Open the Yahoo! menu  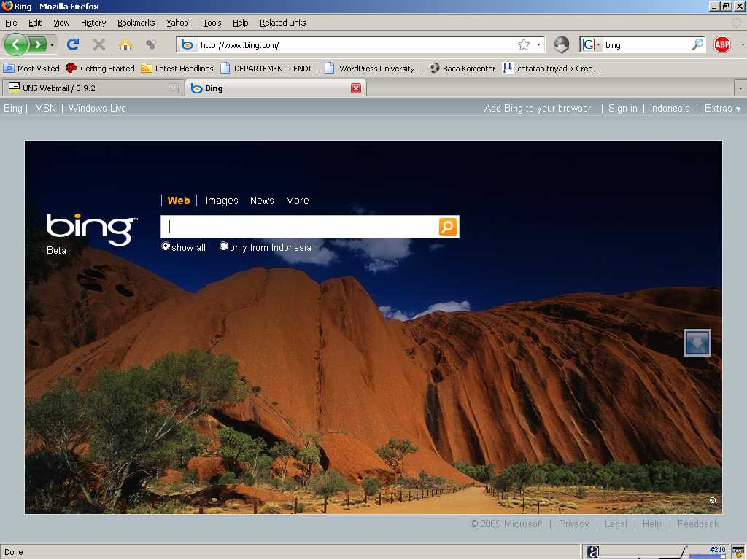tap(179, 23)
